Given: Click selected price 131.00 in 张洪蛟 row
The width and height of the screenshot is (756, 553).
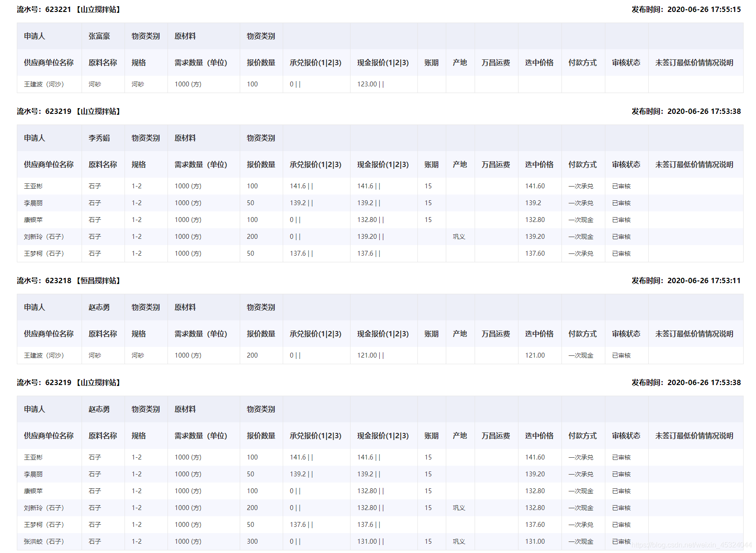Looking at the screenshot, I should pos(535,541).
